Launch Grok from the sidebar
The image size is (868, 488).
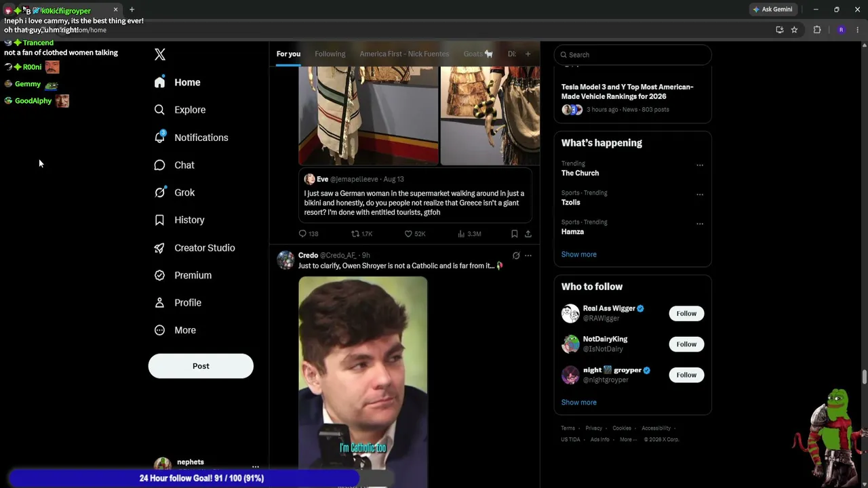click(x=174, y=192)
